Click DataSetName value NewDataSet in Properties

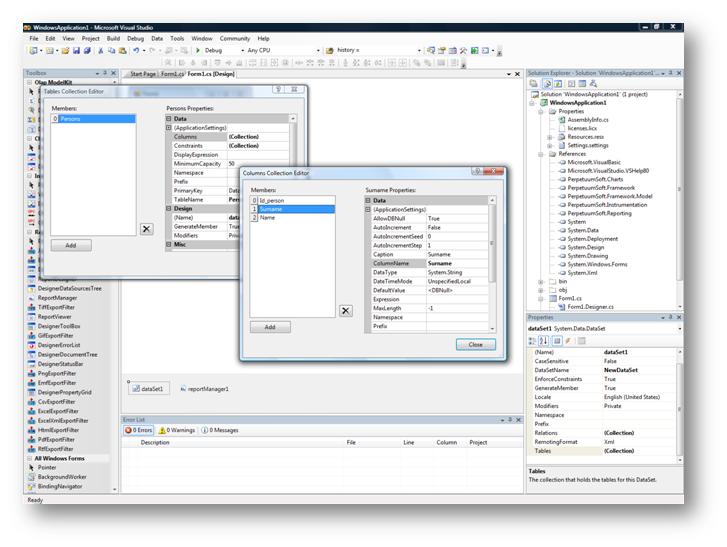point(640,370)
